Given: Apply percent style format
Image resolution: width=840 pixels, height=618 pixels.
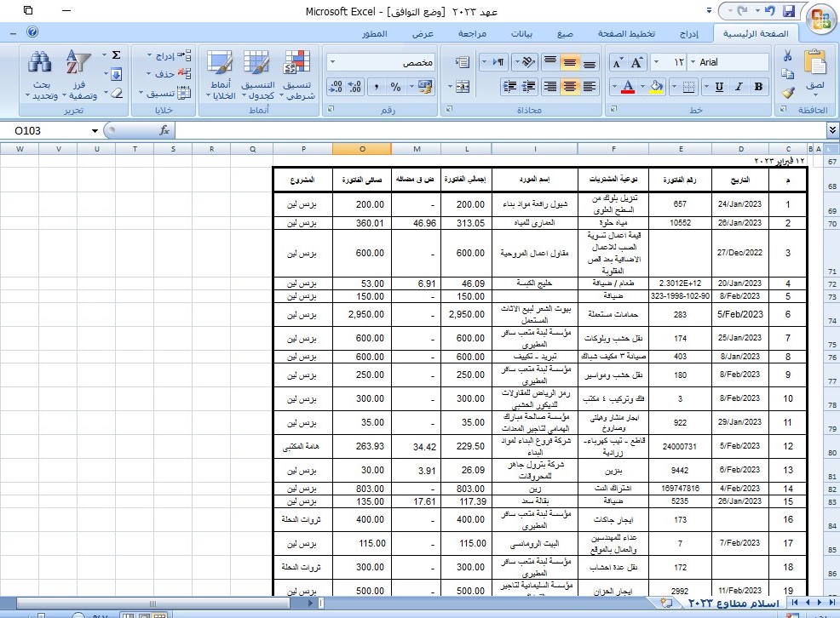Looking at the screenshot, I should coord(395,87).
